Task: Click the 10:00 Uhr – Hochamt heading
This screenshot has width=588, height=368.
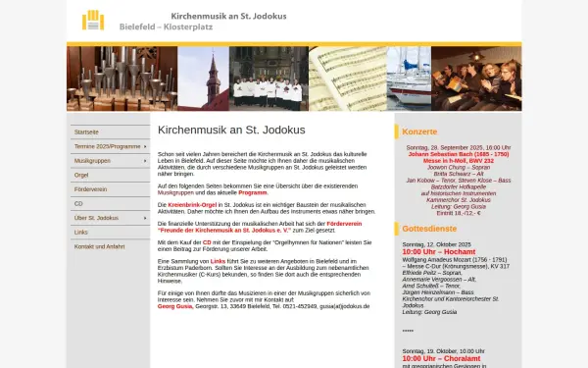Action: click(x=439, y=252)
